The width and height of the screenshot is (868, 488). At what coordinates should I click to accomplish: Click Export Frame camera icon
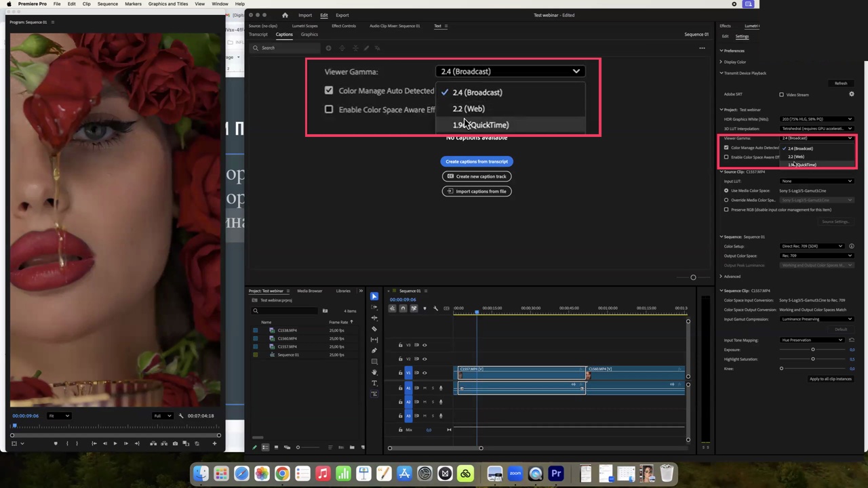point(175,443)
